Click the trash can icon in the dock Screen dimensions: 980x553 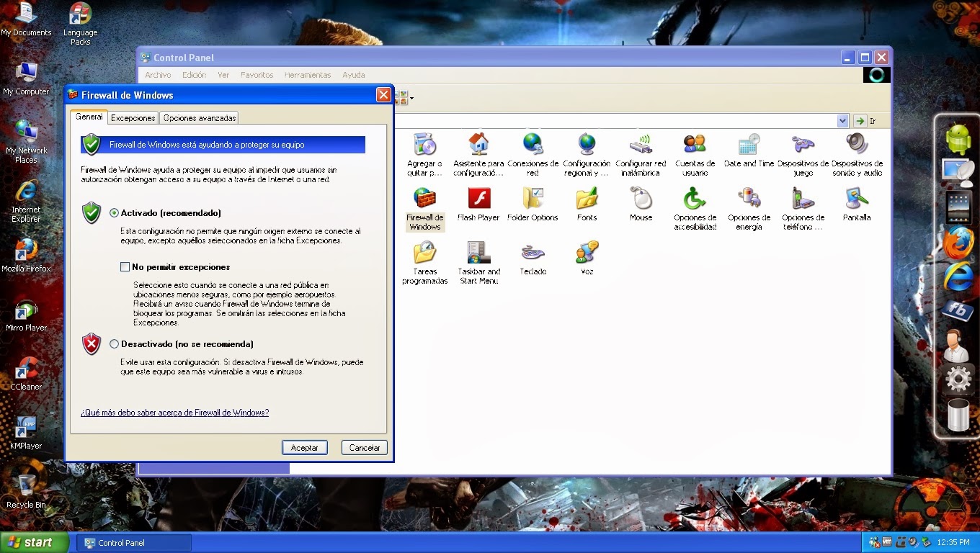click(958, 415)
